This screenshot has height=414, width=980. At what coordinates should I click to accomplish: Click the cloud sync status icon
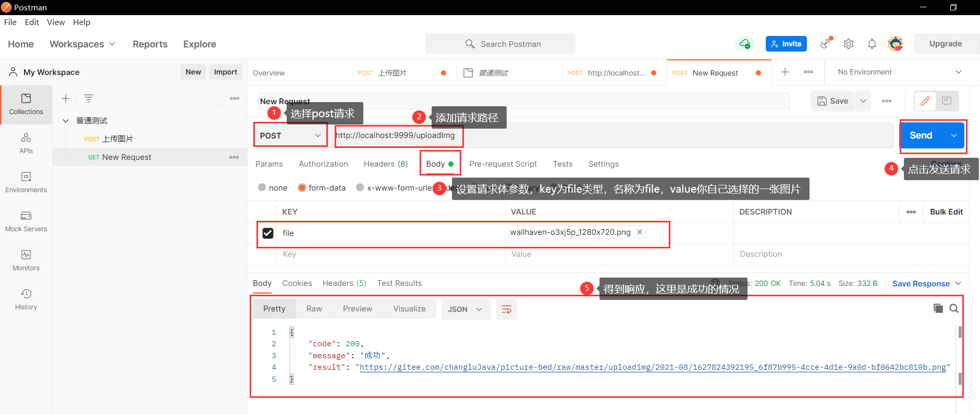click(745, 44)
